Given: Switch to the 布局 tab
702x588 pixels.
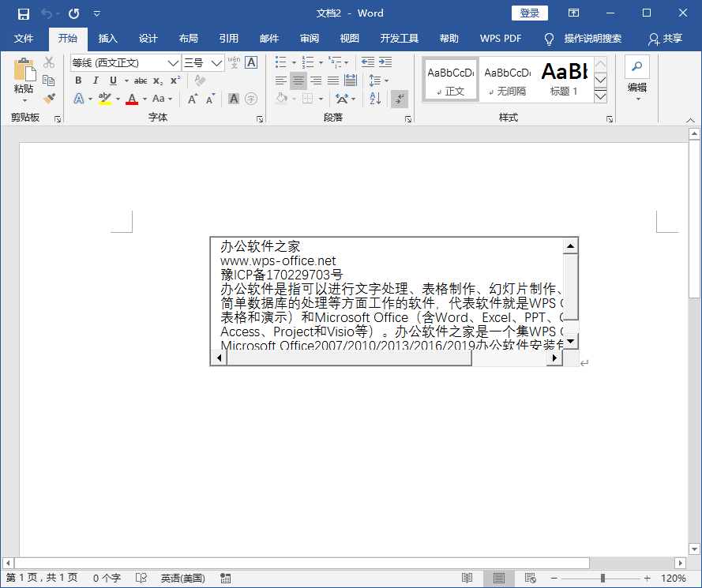Looking at the screenshot, I should pyautogui.click(x=188, y=39).
